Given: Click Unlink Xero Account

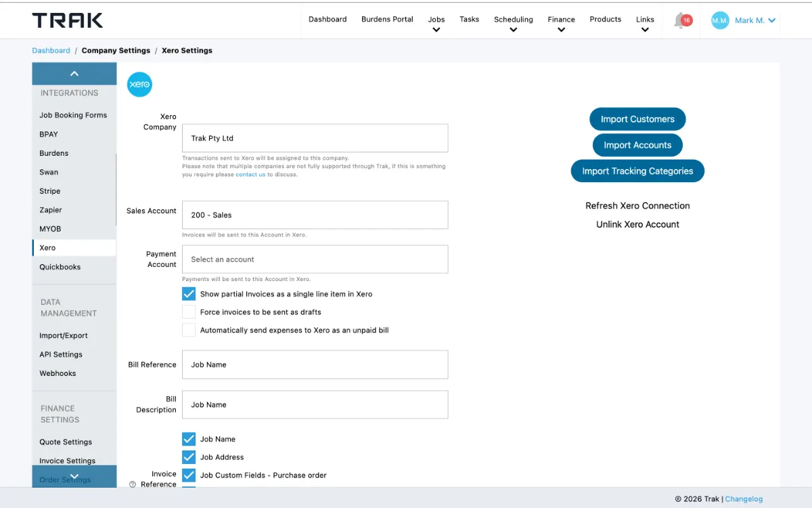Looking at the screenshot, I should coord(637,224).
